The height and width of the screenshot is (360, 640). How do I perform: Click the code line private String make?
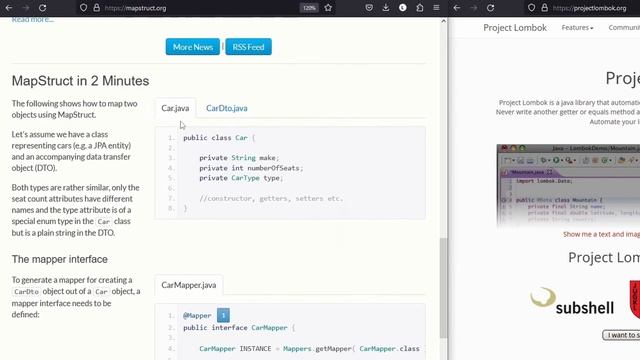239,158
